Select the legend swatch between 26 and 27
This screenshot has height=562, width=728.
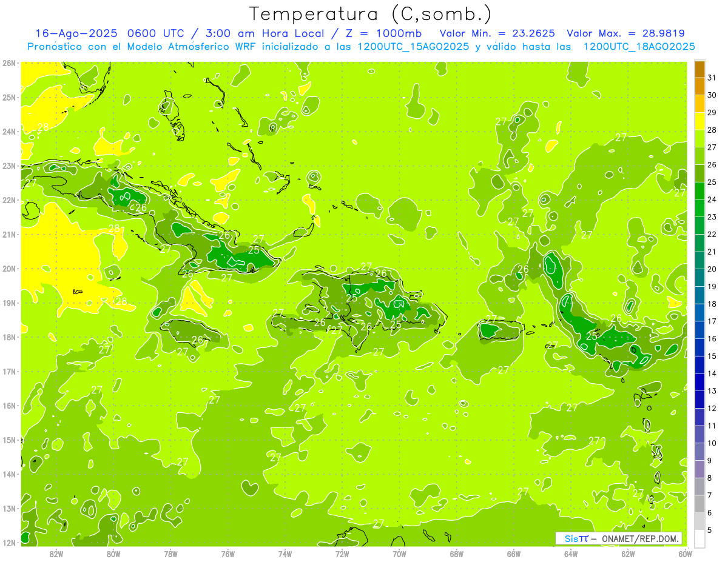coord(699,156)
